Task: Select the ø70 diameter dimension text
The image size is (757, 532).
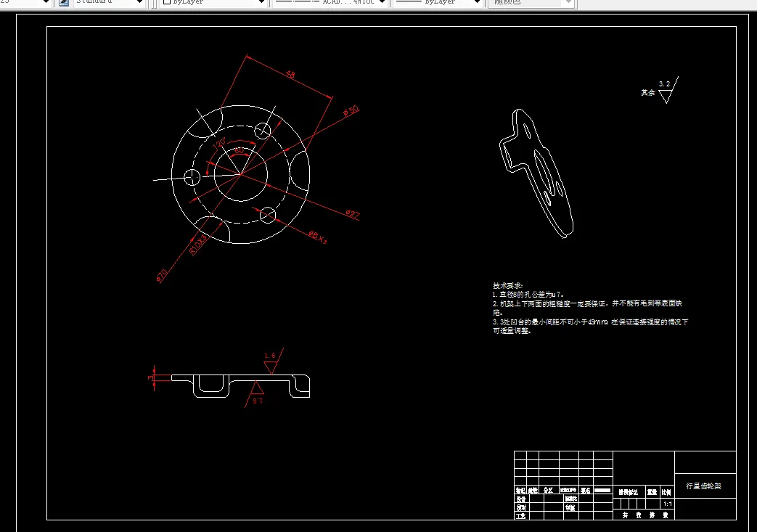Action: point(162,276)
